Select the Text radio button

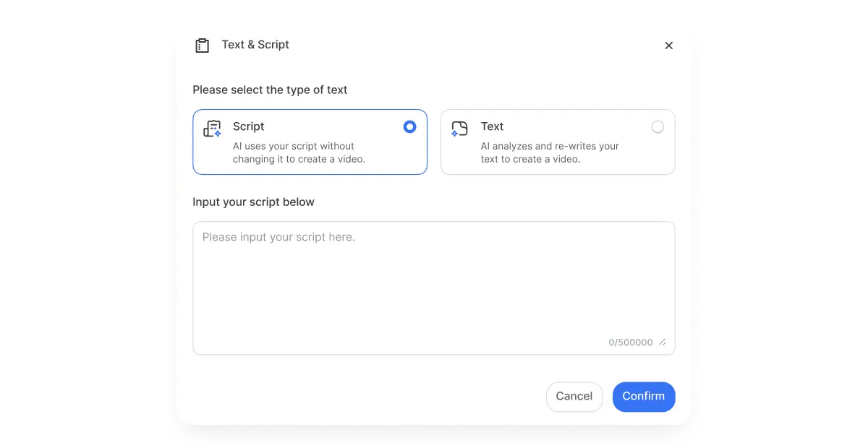(x=658, y=126)
